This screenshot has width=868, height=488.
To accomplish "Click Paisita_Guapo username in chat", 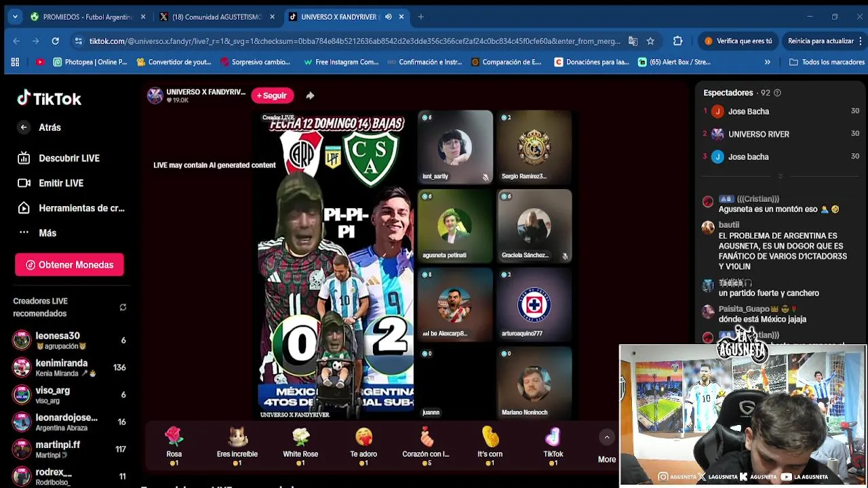I will (x=744, y=308).
